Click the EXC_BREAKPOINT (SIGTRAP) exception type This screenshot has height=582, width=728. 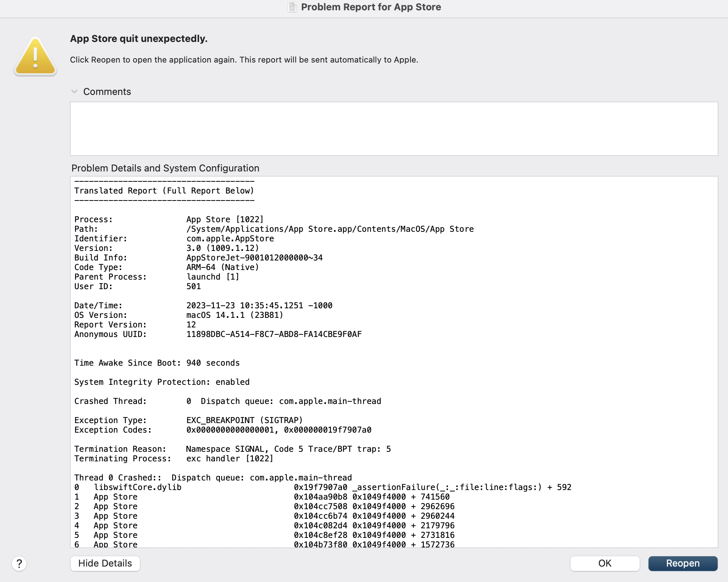click(244, 420)
